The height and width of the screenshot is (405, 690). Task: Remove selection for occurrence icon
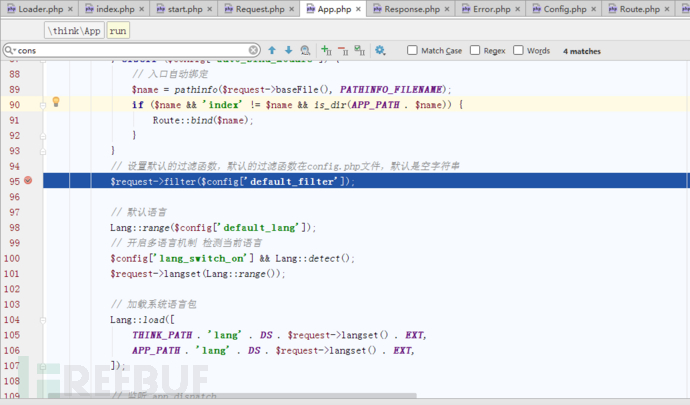[x=343, y=50]
